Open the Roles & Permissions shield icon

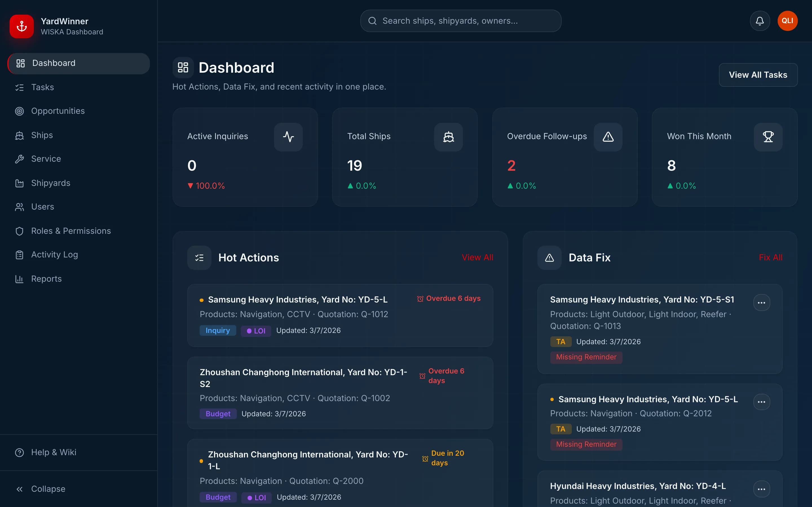19,231
